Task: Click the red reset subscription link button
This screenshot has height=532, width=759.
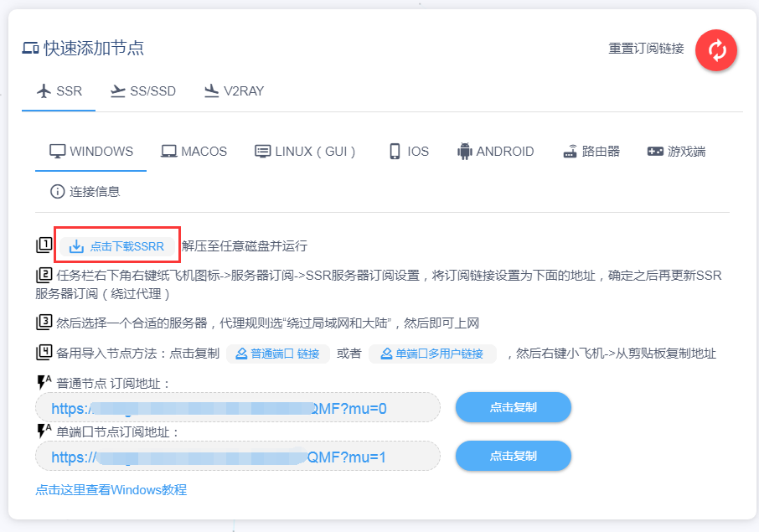Action: [x=716, y=50]
